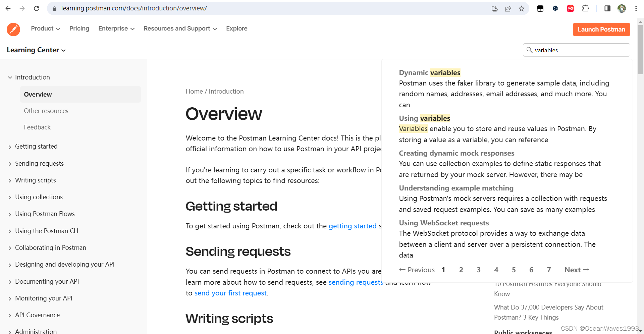Open the Extensions puzzle icon
The width and height of the screenshot is (644, 334).
(586, 8)
